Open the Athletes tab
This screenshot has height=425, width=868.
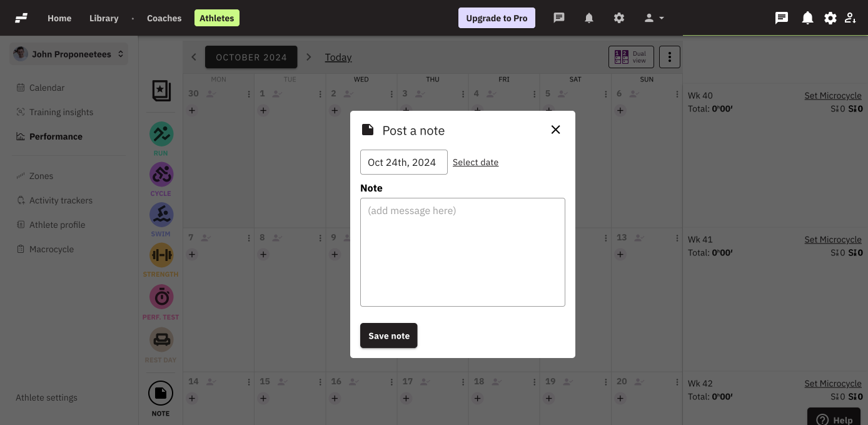point(216,18)
